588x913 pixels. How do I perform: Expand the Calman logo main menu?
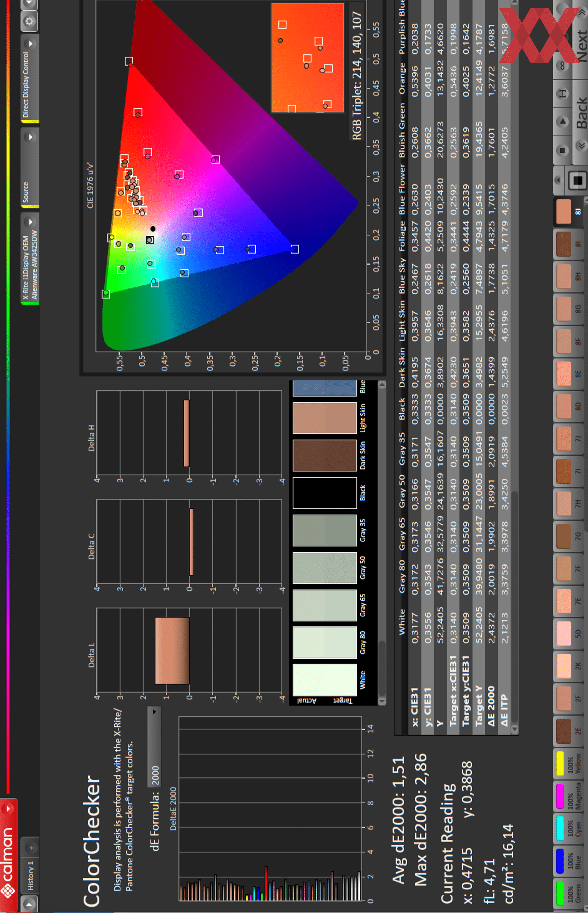8,808
